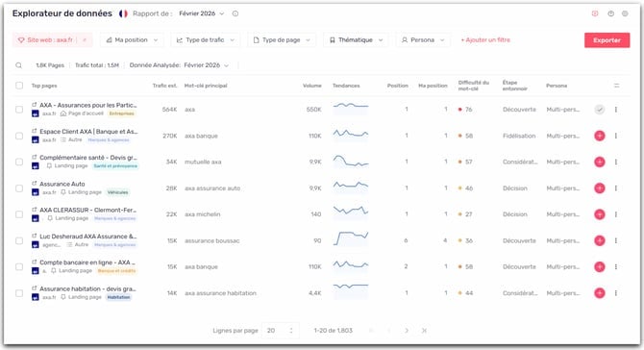Check the Luc Desheraud row checkbox

pyautogui.click(x=19, y=240)
